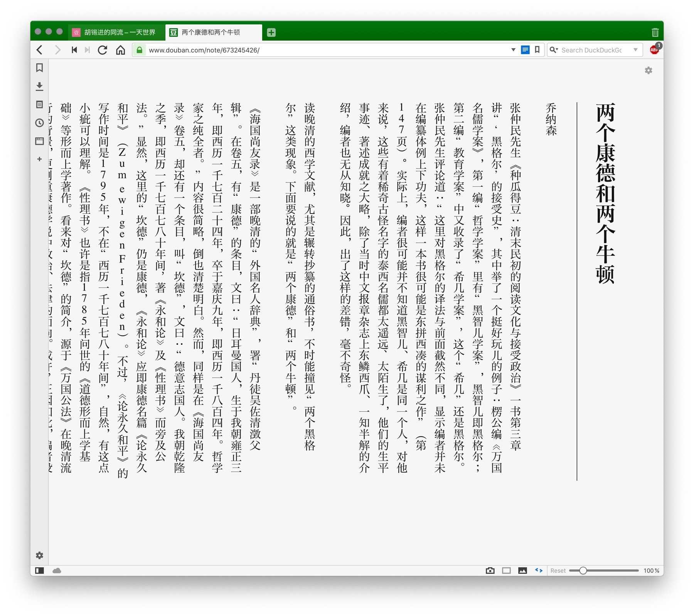Toggle sidebar panel visibility
This screenshot has width=694, height=616.
tap(39, 570)
